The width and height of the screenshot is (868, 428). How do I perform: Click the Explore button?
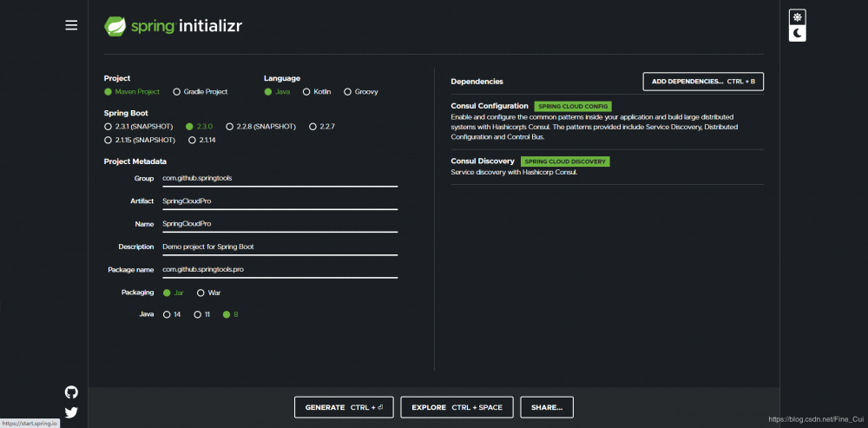[x=457, y=407]
